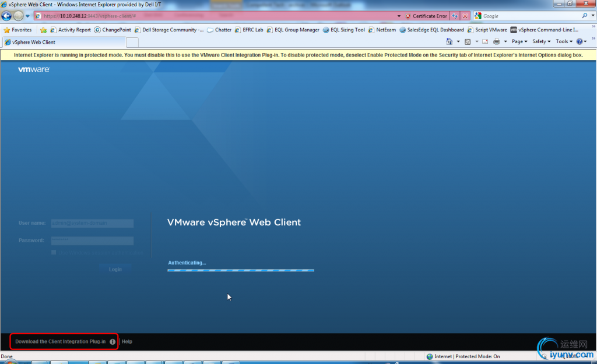The image size is (597, 364).
Task: Stop loading with the red X icon
Action: (x=465, y=16)
